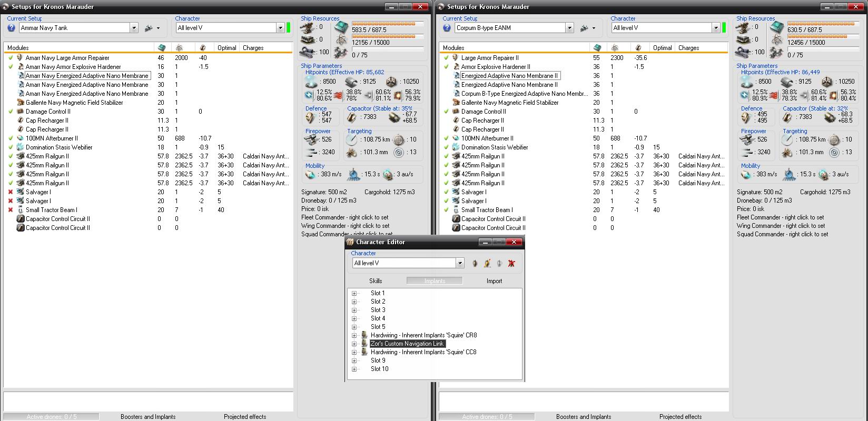Expand Slot 1 in implants tree
Image resolution: width=868 pixels, height=421 pixels.
click(x=354, y=294)
